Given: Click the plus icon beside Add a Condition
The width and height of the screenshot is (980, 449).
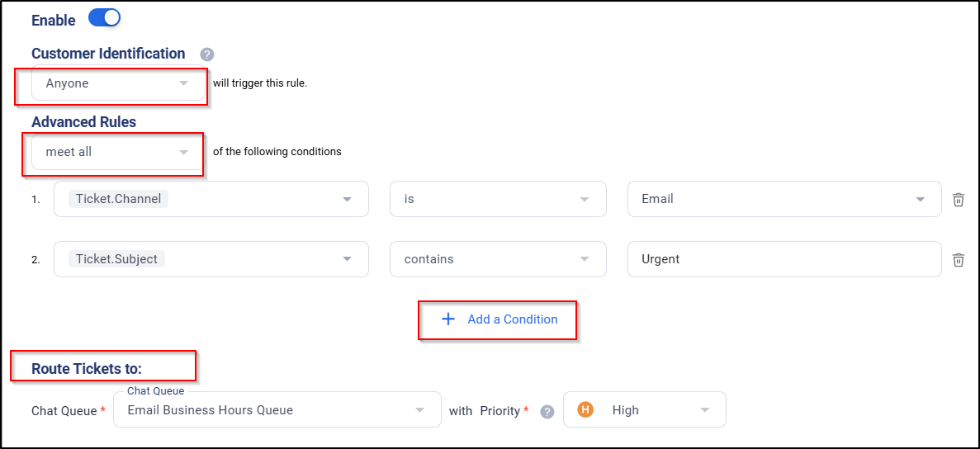Looking at the screenshot, I should click(447, 319).
